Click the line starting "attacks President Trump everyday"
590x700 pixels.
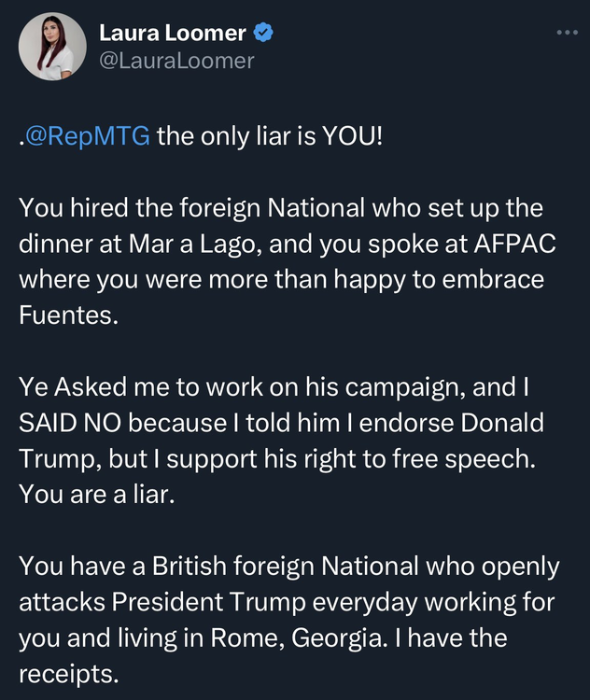287,601
